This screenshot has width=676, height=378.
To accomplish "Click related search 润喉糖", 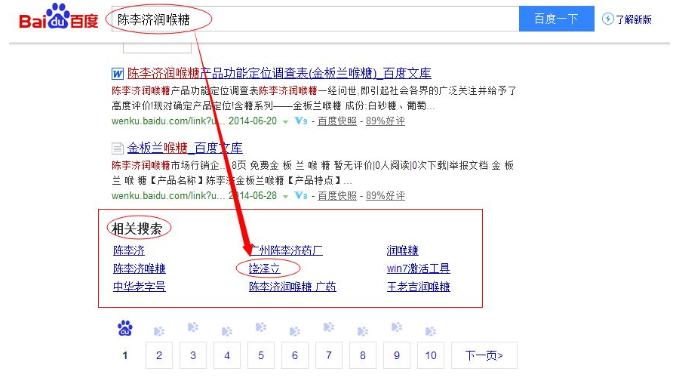I will (x=402, y=250).
